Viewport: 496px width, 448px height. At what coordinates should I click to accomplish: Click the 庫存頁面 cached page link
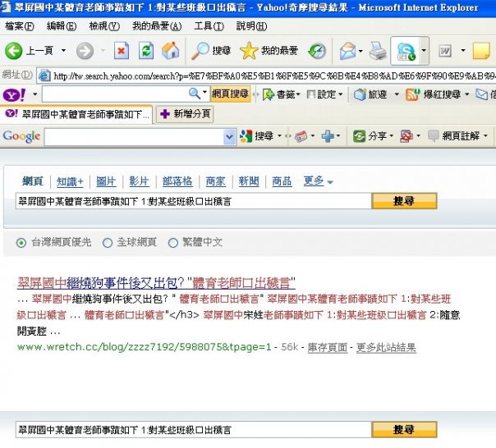pyautogui.click(x=328, y=348)
